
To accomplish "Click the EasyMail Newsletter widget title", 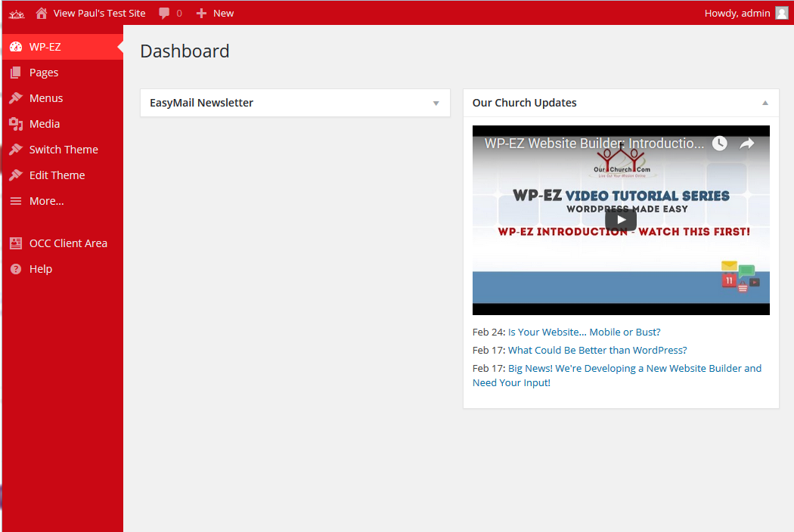I will pyautogui.click(x=201, y=103).
